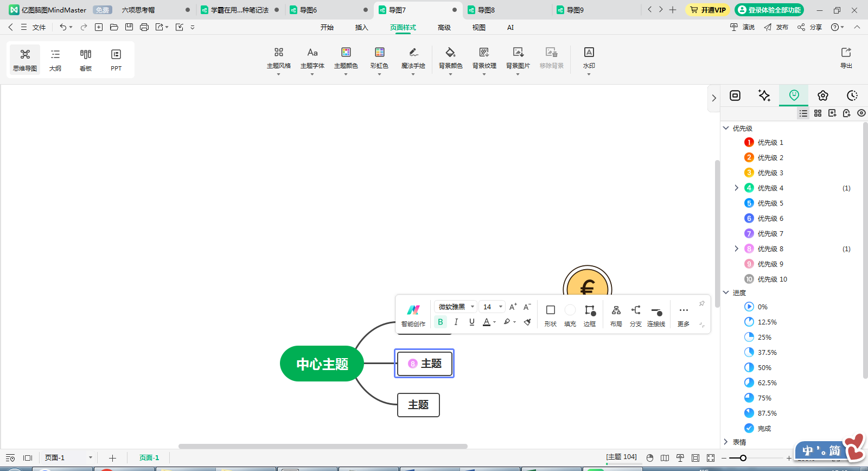
Task: Click AI smart creation (智能创作) icon
Action: [x=413, y=315]
